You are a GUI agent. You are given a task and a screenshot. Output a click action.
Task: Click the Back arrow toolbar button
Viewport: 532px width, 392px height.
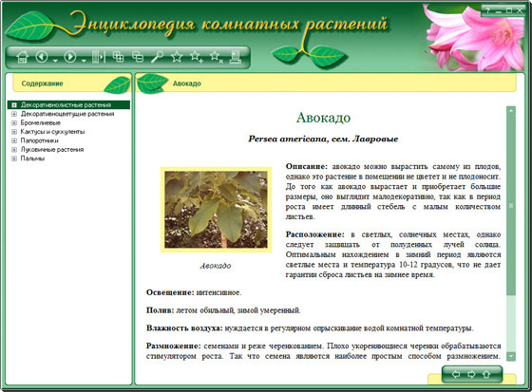(42, 57)
